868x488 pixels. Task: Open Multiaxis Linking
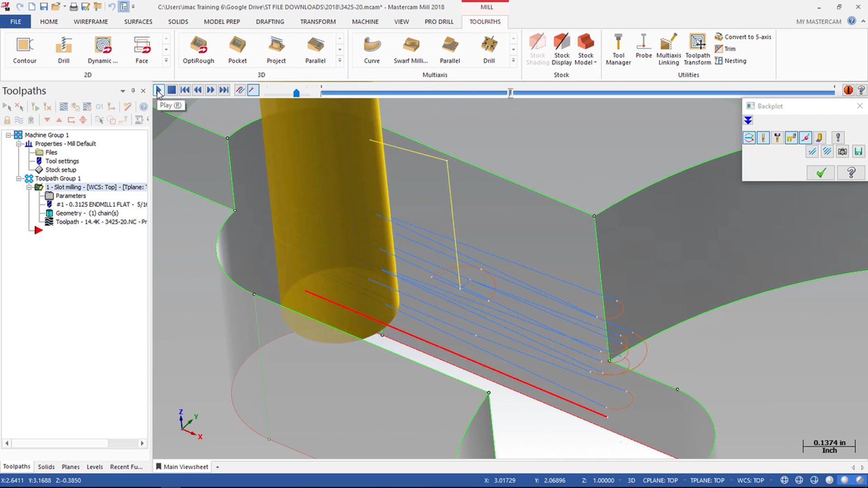[x=669, y=50]
